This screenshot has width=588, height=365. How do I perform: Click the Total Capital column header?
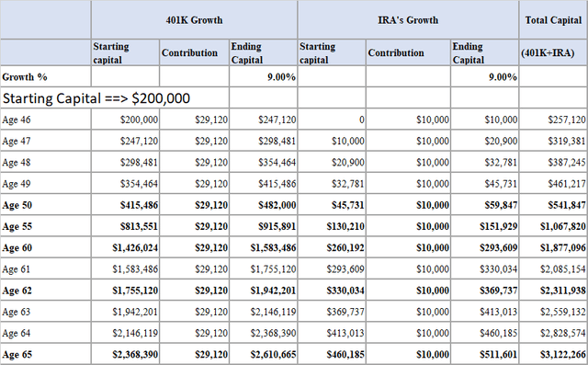(x=553, y=20)
